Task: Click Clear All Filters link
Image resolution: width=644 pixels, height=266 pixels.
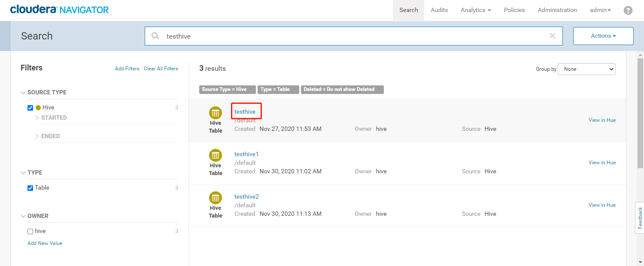Action: tap(161, 69)
